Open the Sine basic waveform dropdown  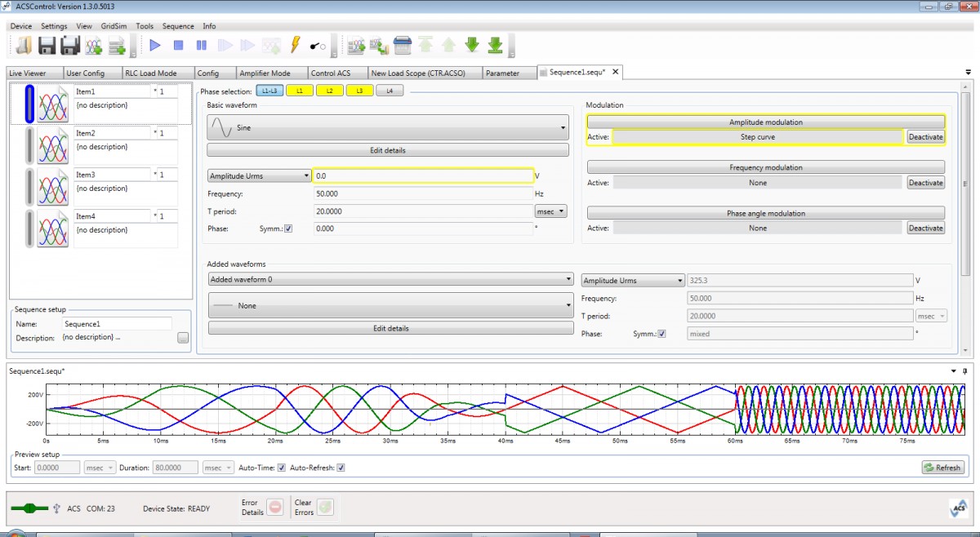click(388, 127)
